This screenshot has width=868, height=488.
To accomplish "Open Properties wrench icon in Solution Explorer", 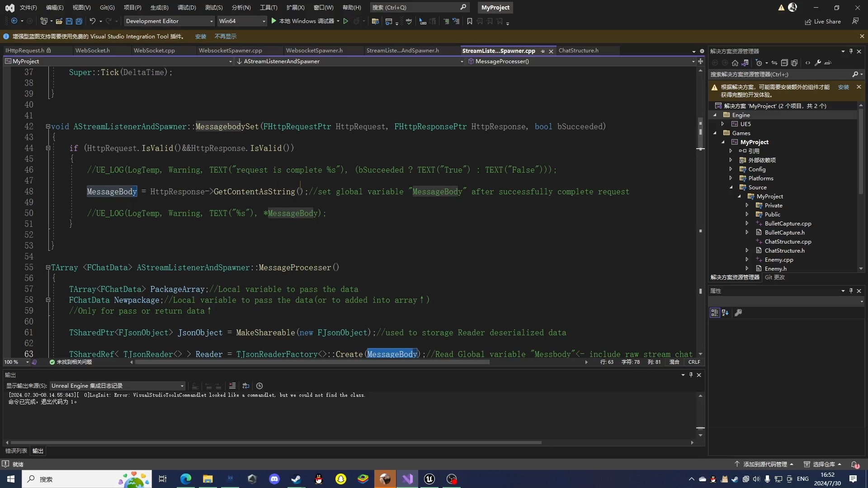I will 818,63.
